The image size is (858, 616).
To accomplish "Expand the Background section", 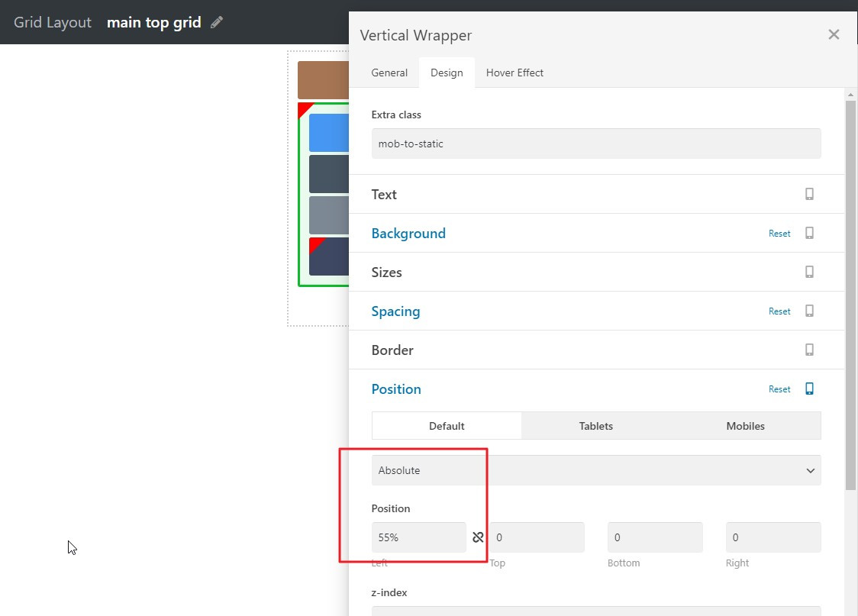I will [408, 233].
